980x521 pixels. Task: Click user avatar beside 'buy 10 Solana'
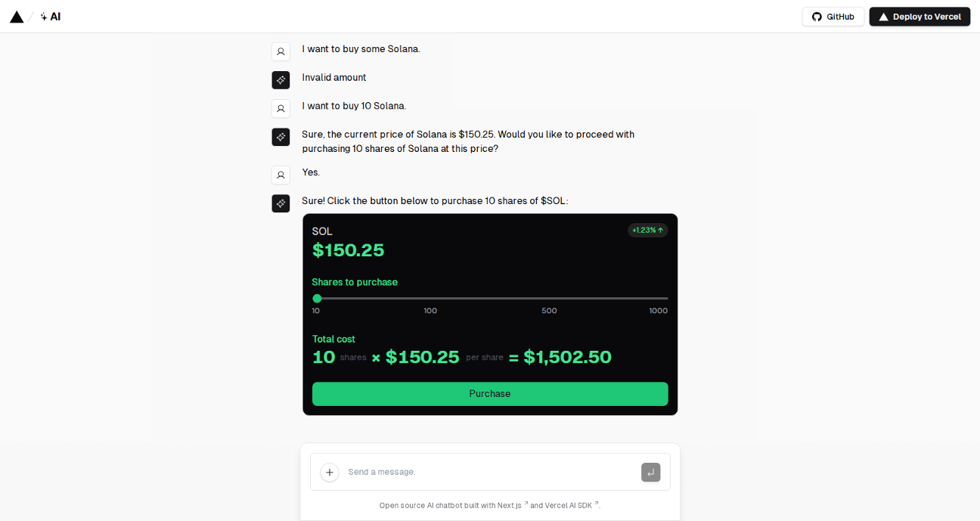pos(281,108)
